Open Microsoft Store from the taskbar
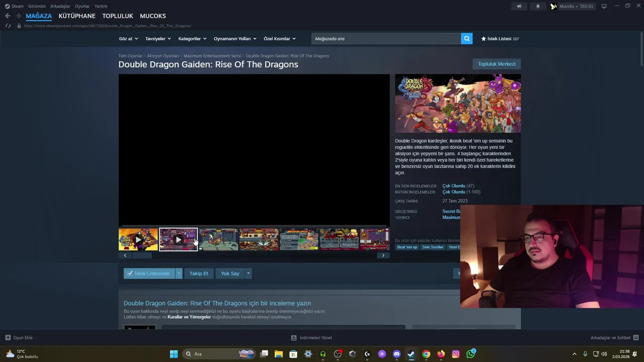The width and height of the screenshot is (644, 362). 293,354
